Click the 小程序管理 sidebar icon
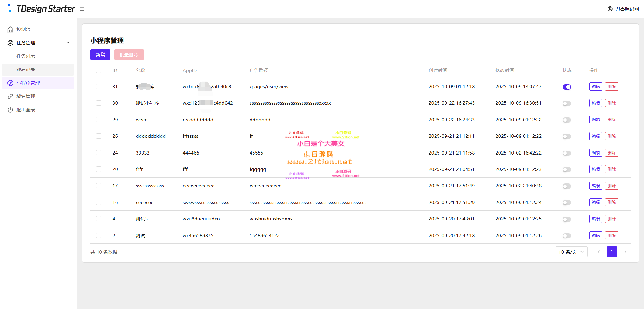Image resolution: width=644 pixels, height=309 pixels. 10,83
